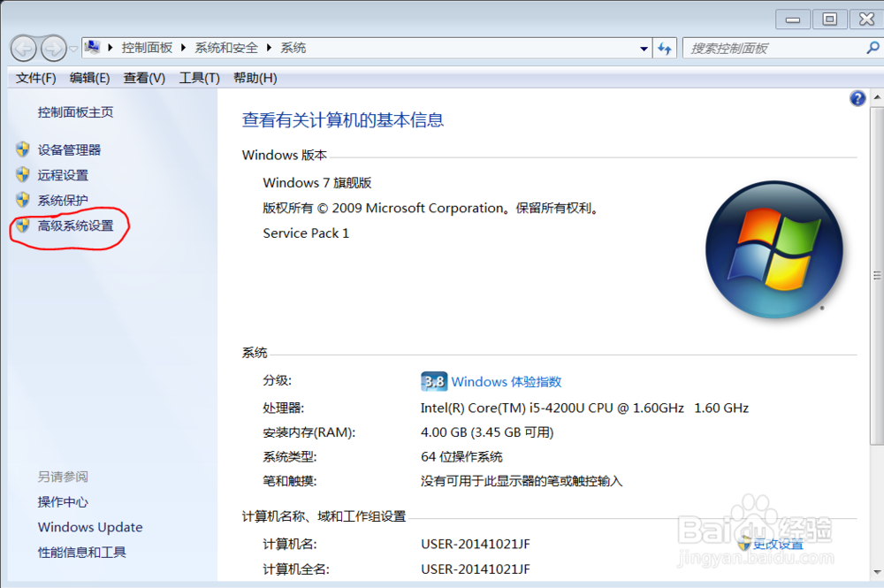
Task: Click the computer icon in address bar
Action: click(x=93, y=48)
